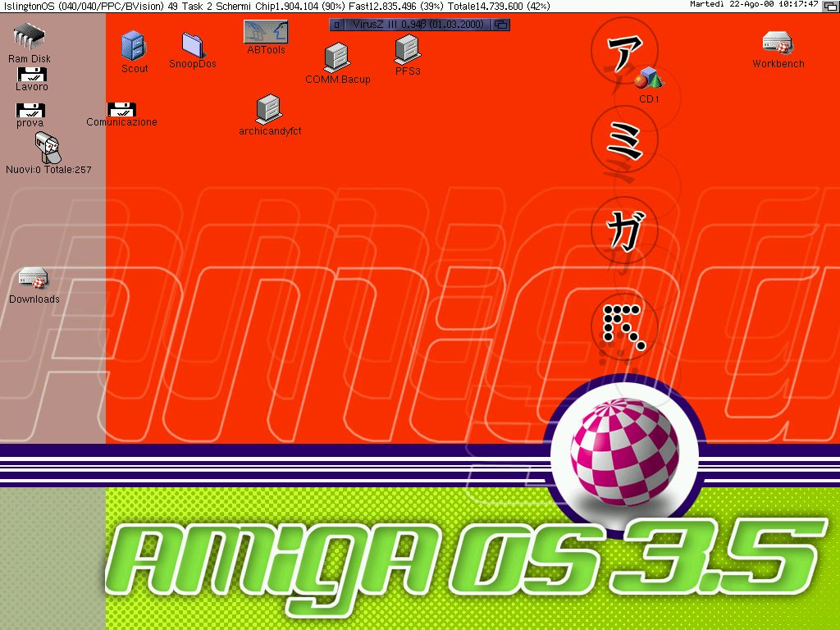The image size is (840, 630).
Task: Click the screen depth gadget in the title bar
Action: (x=830, y=7)
